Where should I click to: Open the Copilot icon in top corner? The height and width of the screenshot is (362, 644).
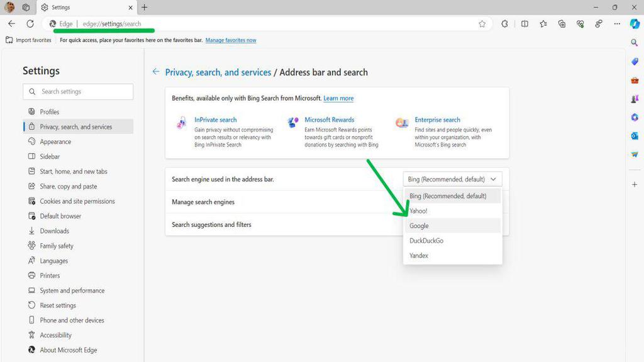pyautogui.click(x=635, y=24)
